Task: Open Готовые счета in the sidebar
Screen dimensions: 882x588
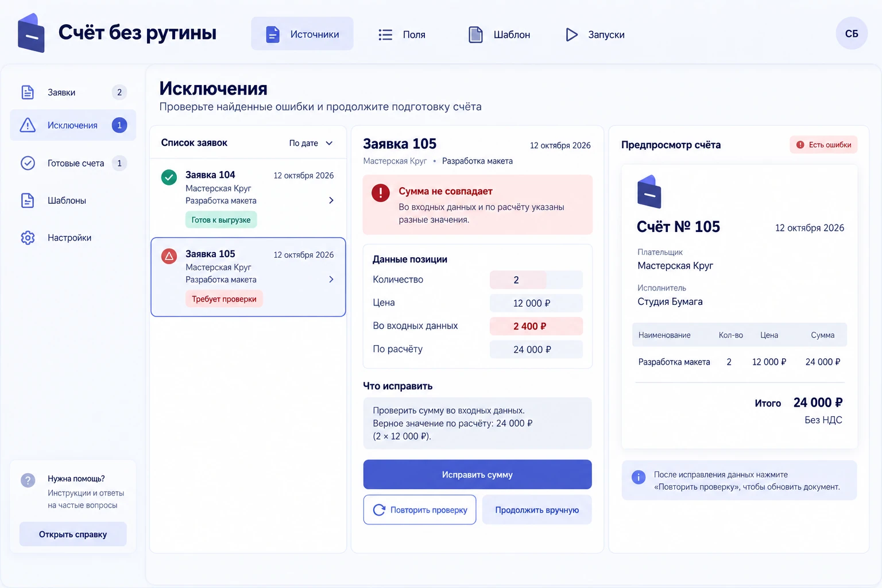Action: [73, 163]
